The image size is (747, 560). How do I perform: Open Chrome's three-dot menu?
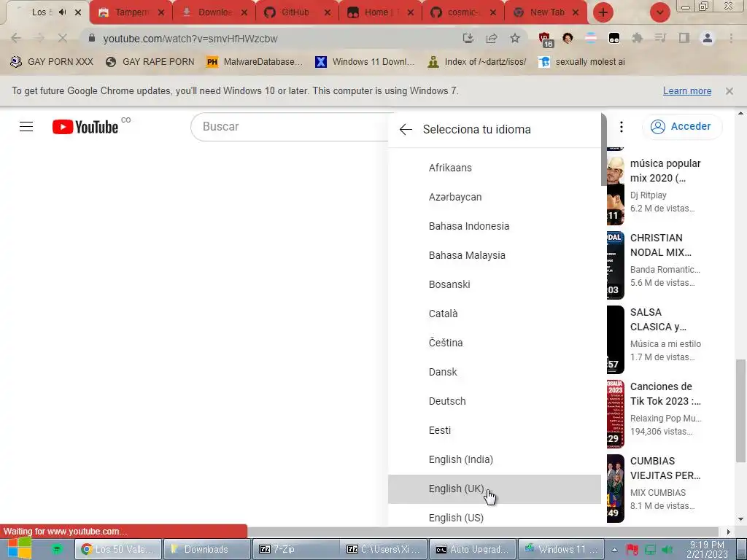click(x=731, y=38)
